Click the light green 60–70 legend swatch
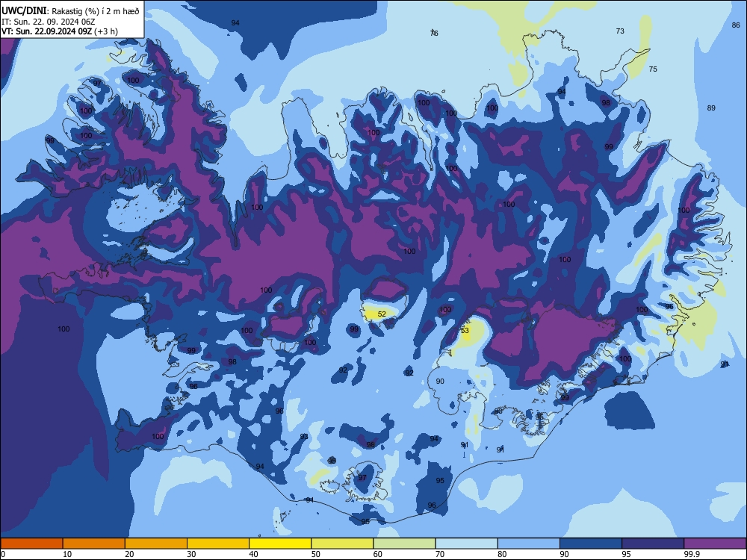This screenshot has width=747, height=560. coord(404,544)
